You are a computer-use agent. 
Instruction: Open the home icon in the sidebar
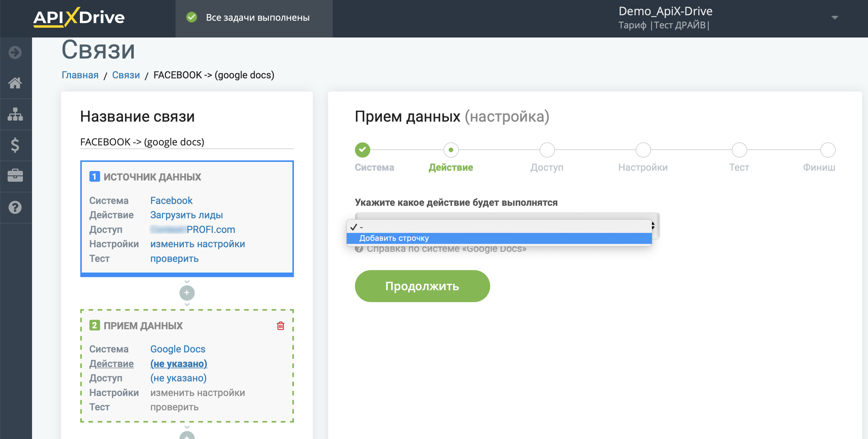coord(15,83)
